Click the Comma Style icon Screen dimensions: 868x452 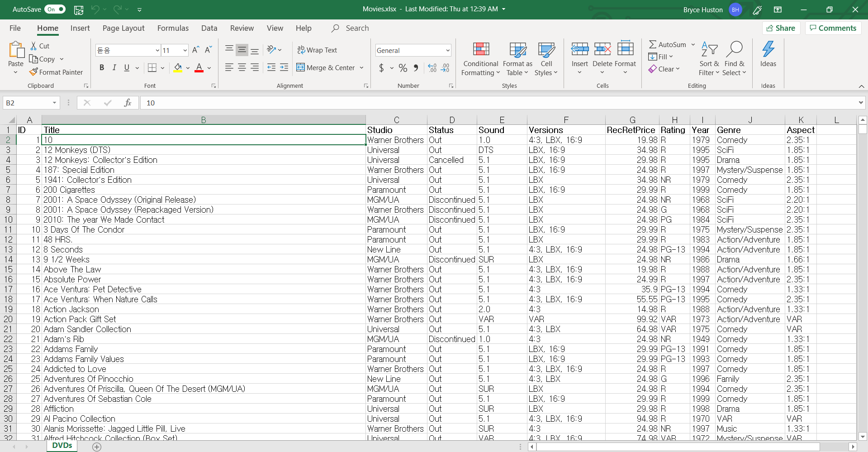click(x=416, y=68)
